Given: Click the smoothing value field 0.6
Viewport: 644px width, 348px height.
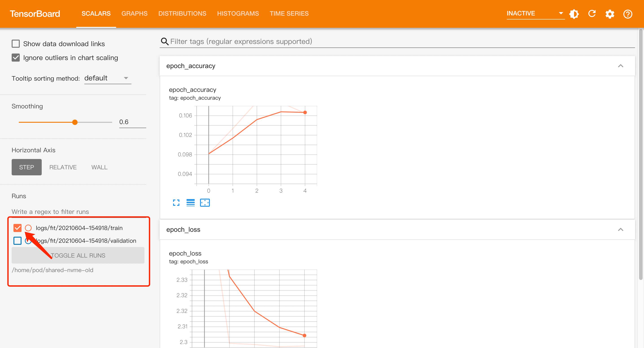Looking at the screenshot, I should 133,122.
